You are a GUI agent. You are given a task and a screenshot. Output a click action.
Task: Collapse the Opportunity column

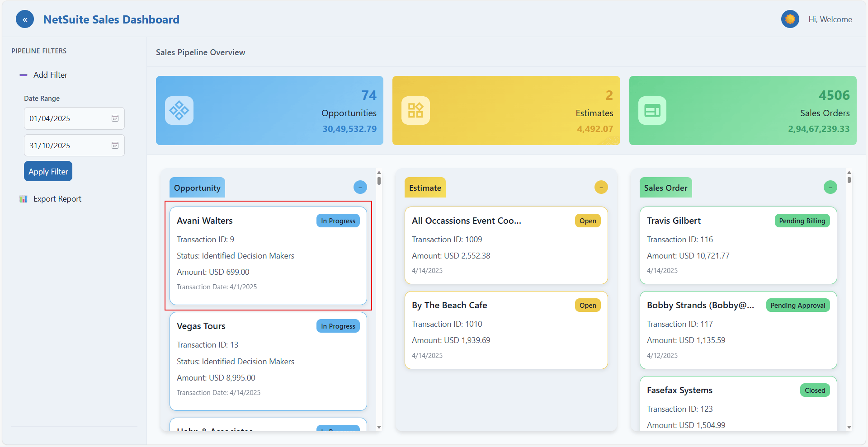click(x=360, y=187)
